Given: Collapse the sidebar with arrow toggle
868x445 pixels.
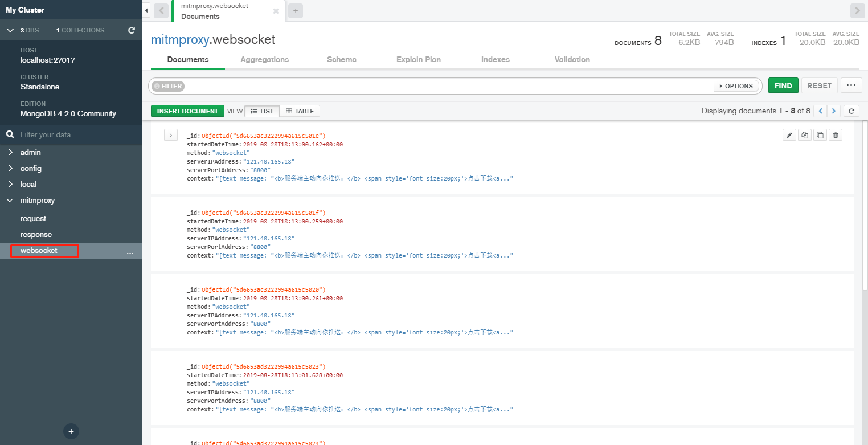Looking at the screenshot, I should coord(146,10).
